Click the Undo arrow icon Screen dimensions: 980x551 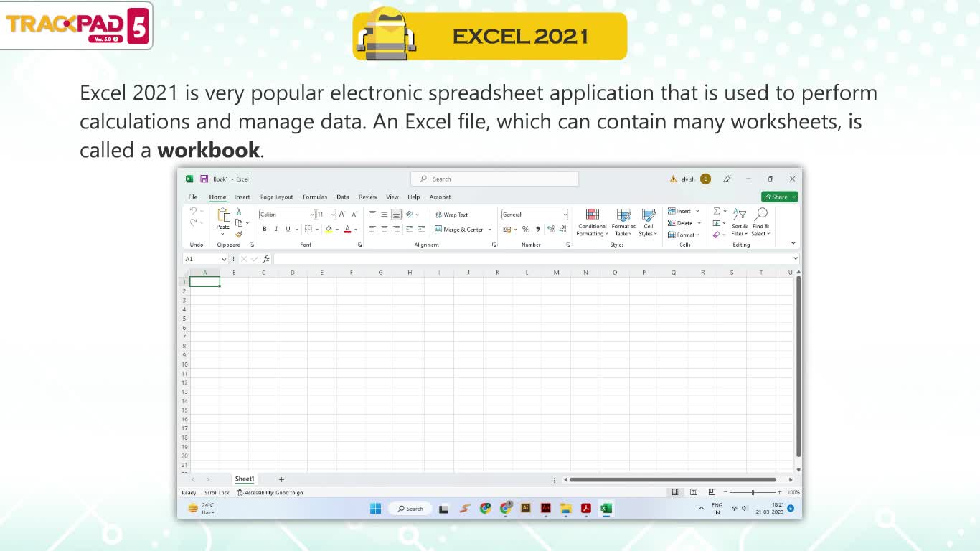[x=193, y=211]
